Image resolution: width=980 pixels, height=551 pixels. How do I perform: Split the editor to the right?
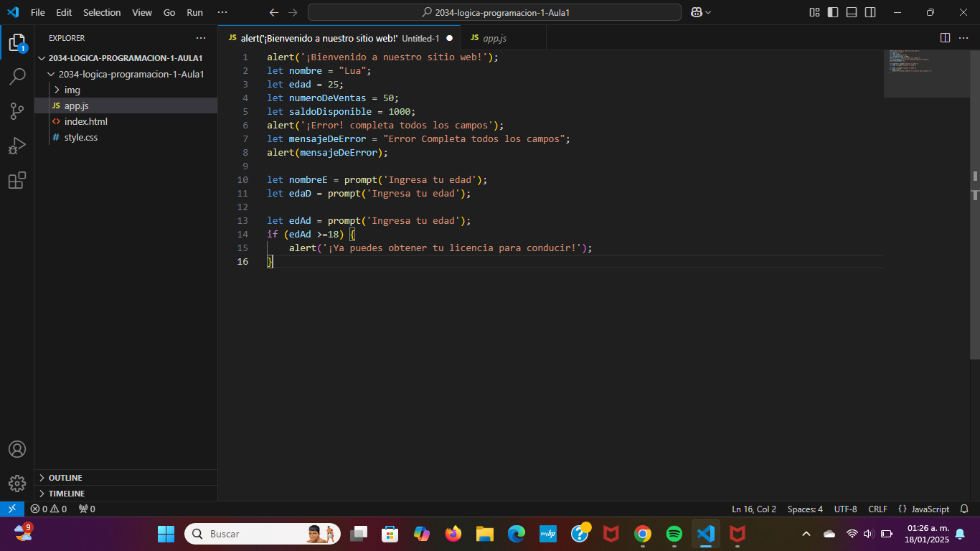pyautogui.click(x=945, y=37)
